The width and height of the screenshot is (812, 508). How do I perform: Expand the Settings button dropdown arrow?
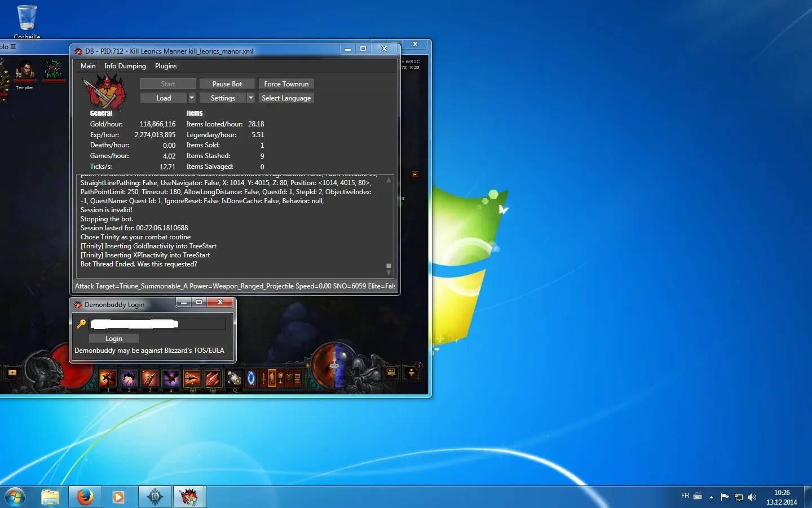pos(251,98)
